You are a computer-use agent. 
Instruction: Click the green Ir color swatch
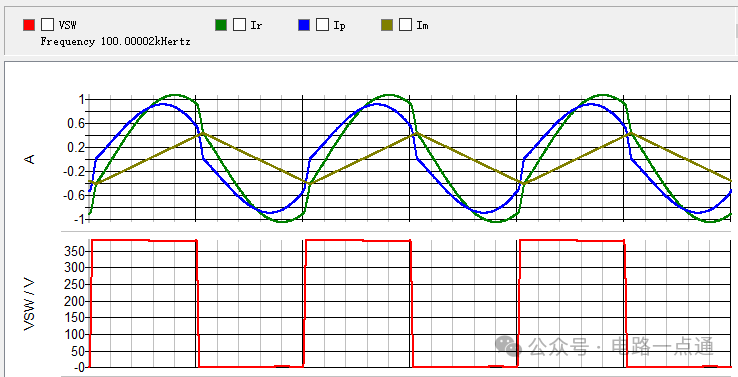pos(221,25)
